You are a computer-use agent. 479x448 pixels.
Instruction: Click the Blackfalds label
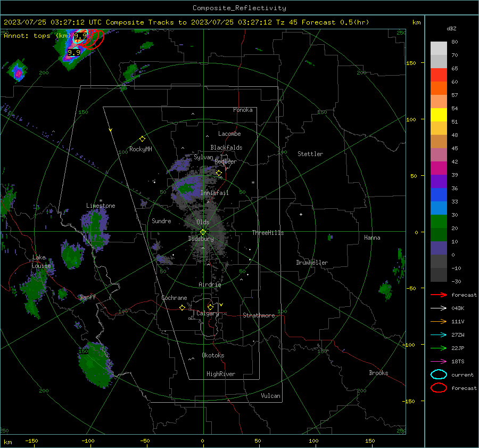click(x=226, y=148)
